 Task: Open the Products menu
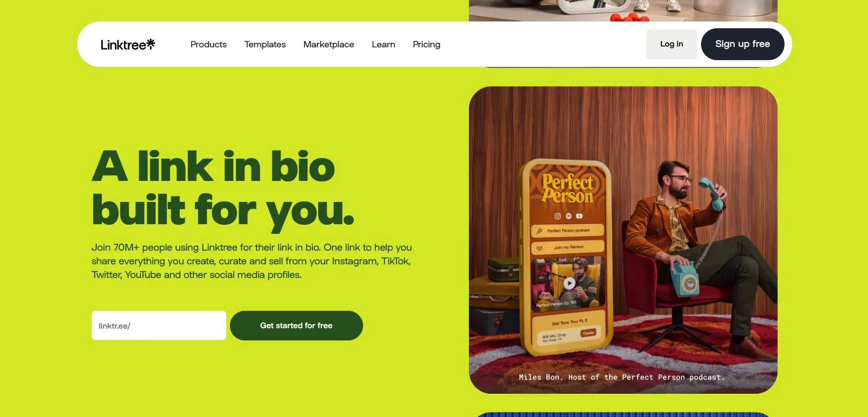pos(208,44)
